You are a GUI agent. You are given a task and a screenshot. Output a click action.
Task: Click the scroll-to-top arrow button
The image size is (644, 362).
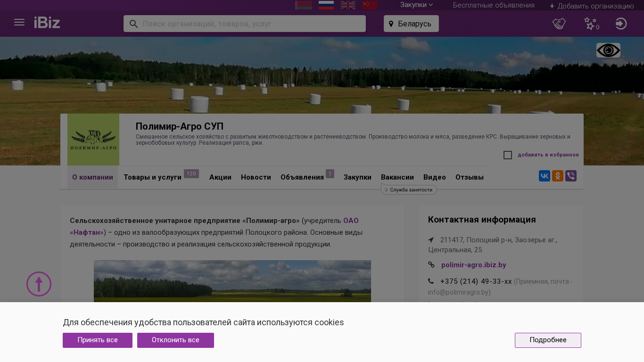(x=39, y=284)
